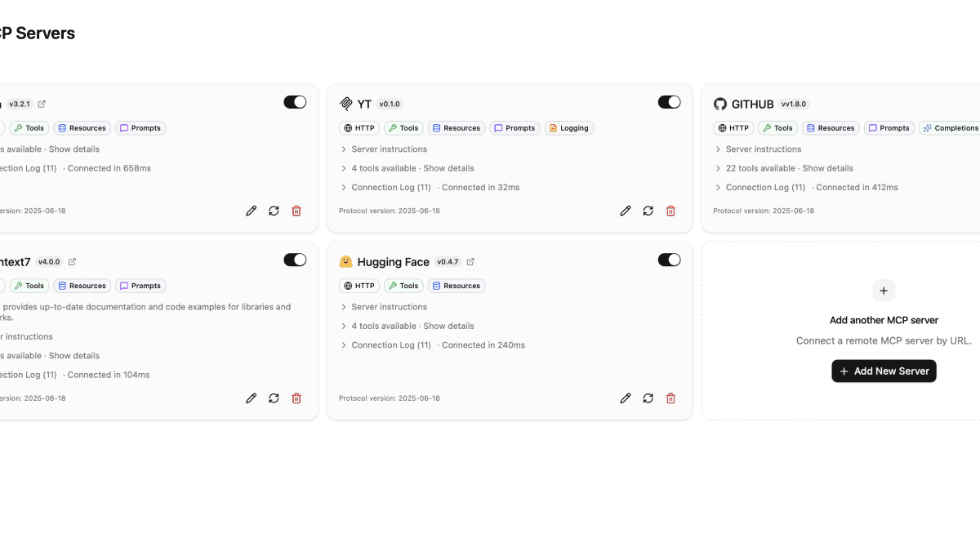980x551 pixels.
Task: Click version badge vv1.8.0
Action: tap(794, 104)
